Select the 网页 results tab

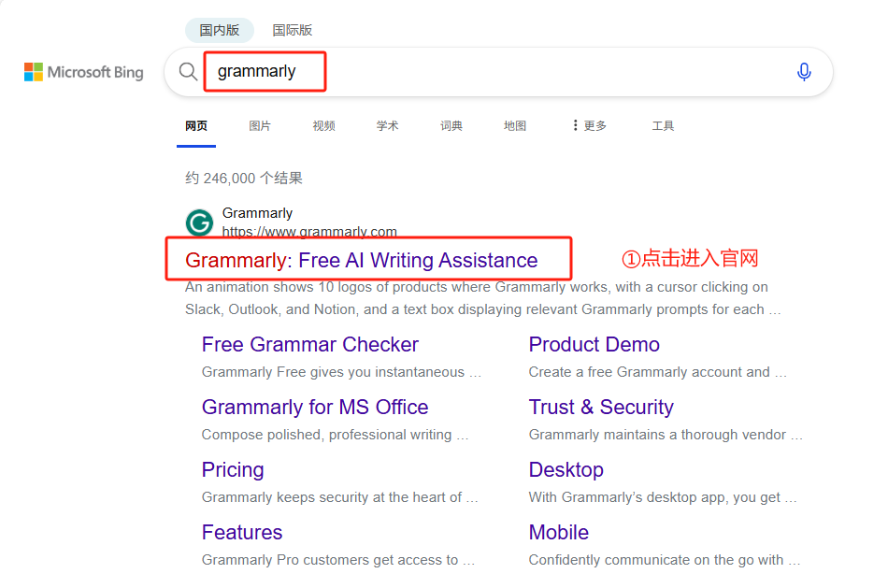196,126
